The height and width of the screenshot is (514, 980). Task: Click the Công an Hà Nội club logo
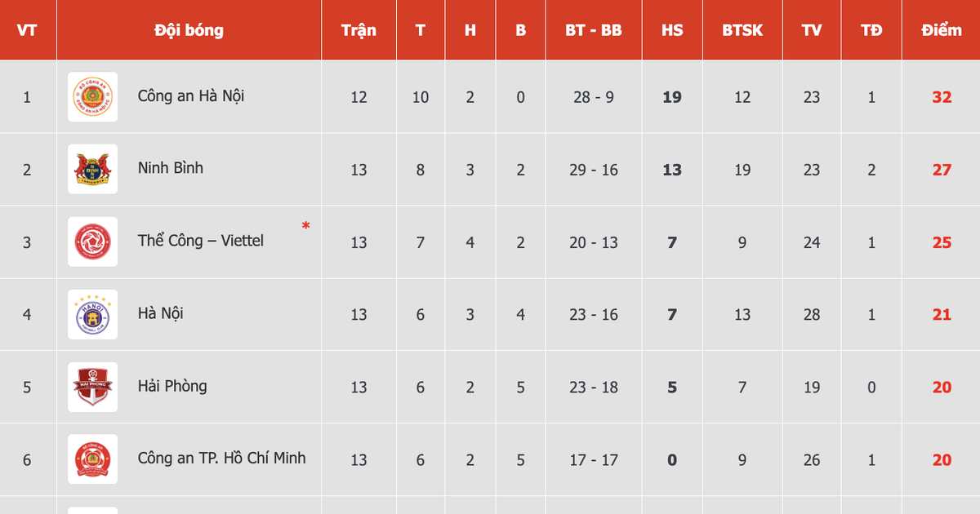pyautogui.click(x=92, y=97)
